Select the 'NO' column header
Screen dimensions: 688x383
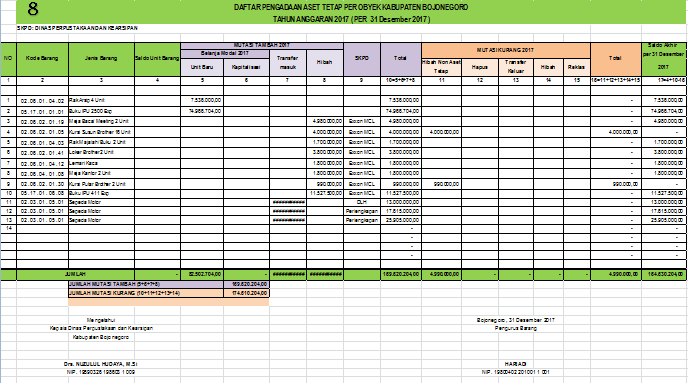[x=8, y=59]
